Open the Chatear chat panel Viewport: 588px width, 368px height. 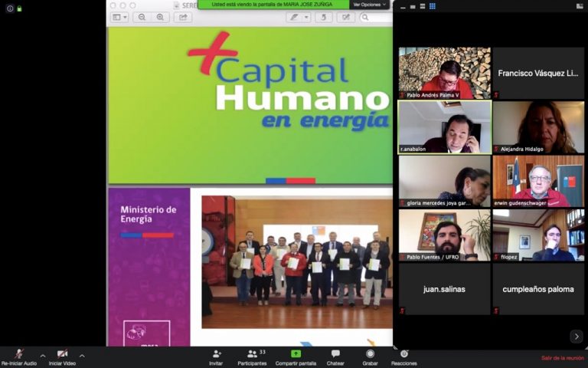pos(335,357)
